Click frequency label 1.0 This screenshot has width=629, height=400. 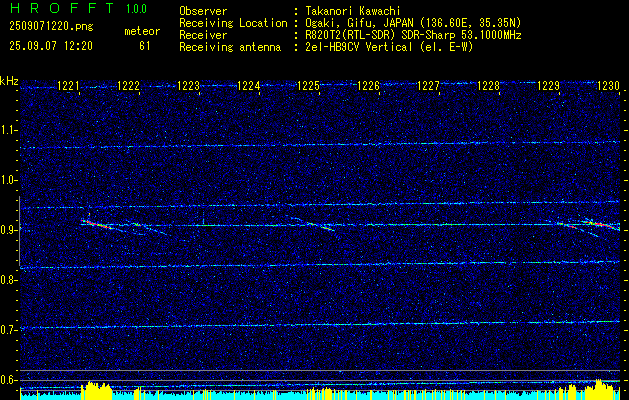(9, 180)
